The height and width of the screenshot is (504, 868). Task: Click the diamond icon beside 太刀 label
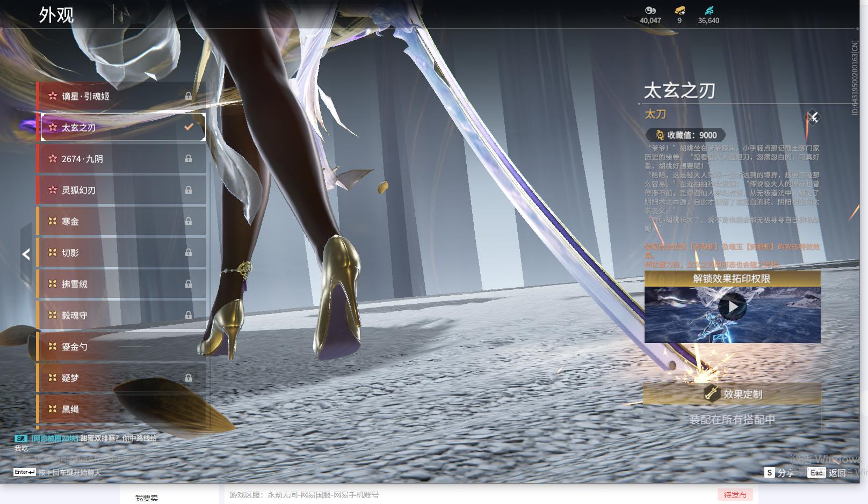(812, 118)
